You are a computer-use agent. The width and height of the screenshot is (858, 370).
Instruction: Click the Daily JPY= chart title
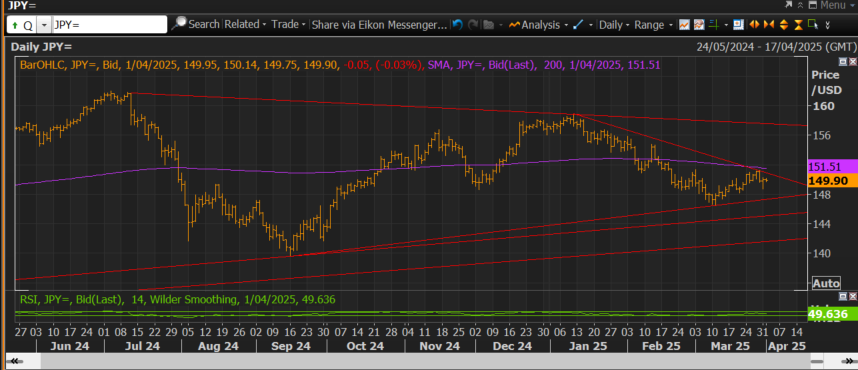tap(42, 47)
